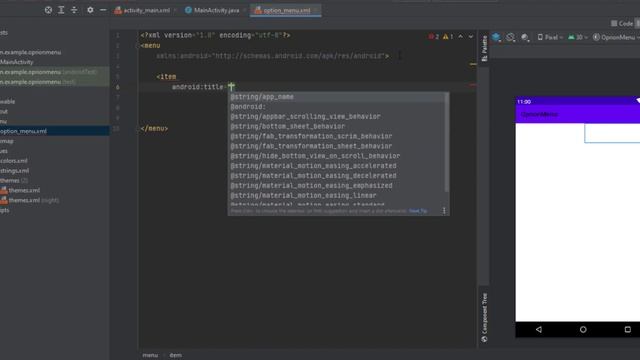Click the yellow warning count indicator

tap(448, 37)
